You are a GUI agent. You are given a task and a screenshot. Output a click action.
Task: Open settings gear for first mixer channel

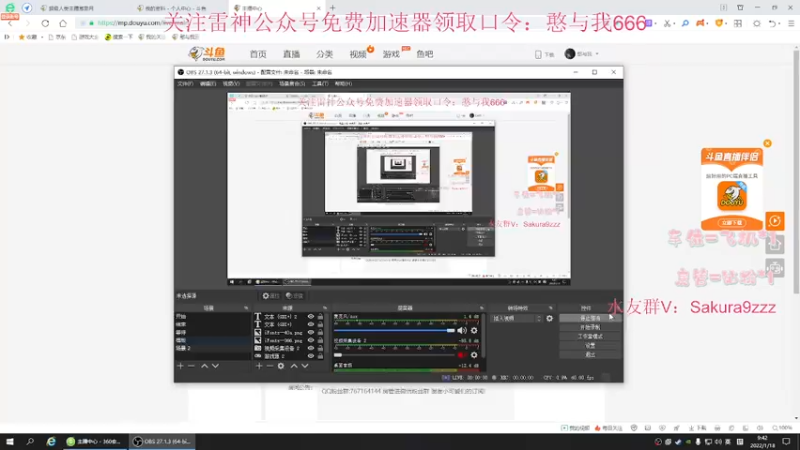coord(474,331)
